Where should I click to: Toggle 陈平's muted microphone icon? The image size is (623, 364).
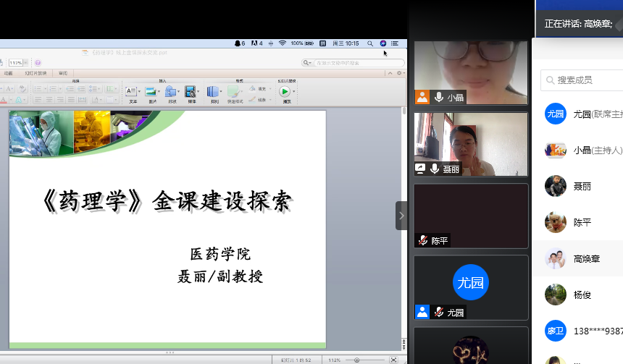tap(422, 240)
